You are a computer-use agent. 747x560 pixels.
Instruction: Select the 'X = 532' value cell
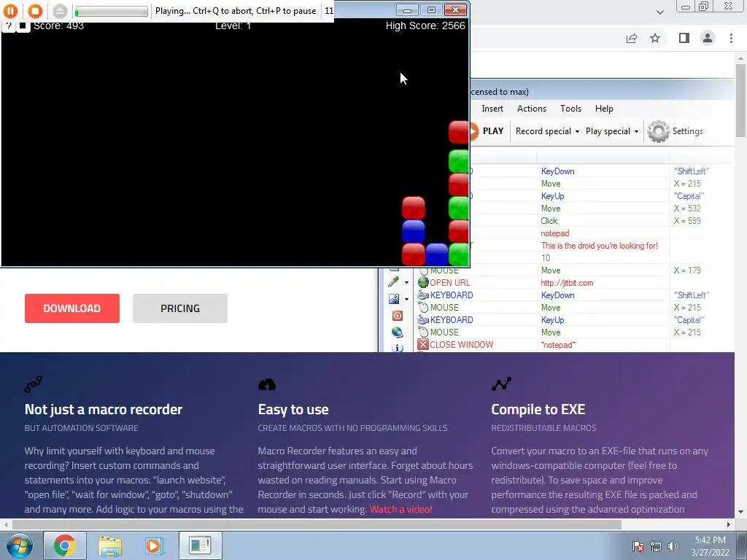(x=687, y=209)
